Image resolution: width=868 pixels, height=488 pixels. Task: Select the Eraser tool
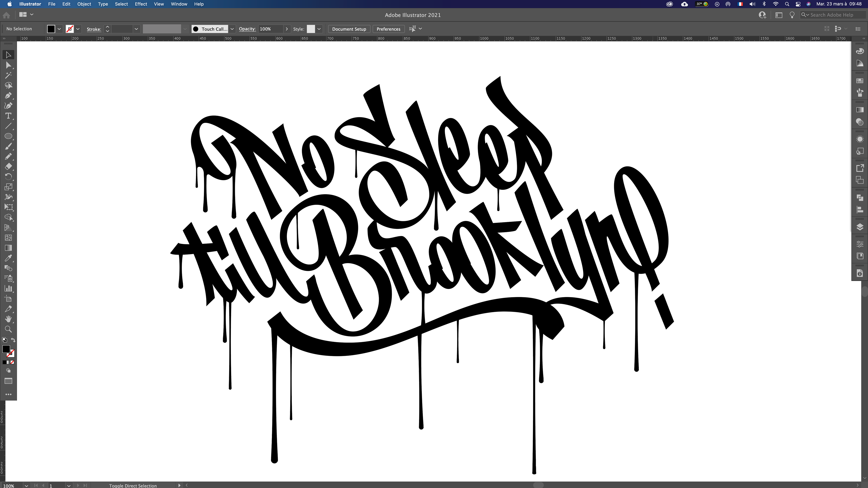8,166
